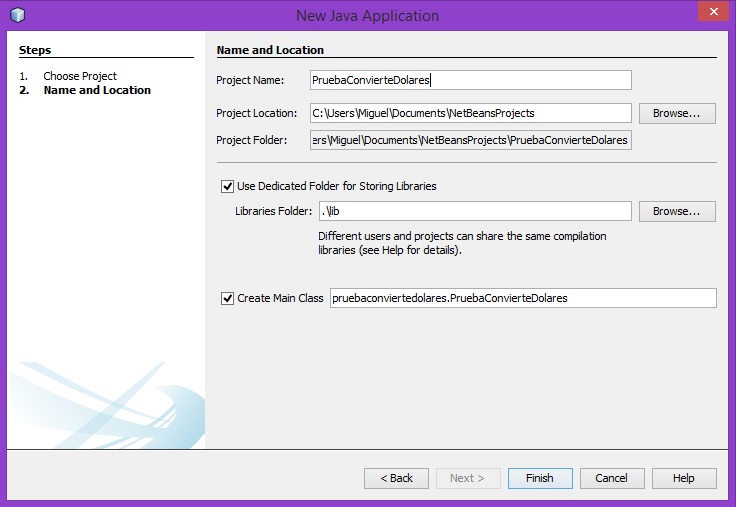Click the Libraries Folder text field
Image resolution: width=736 pixels, height=507 pixels.
click(474, 211)
